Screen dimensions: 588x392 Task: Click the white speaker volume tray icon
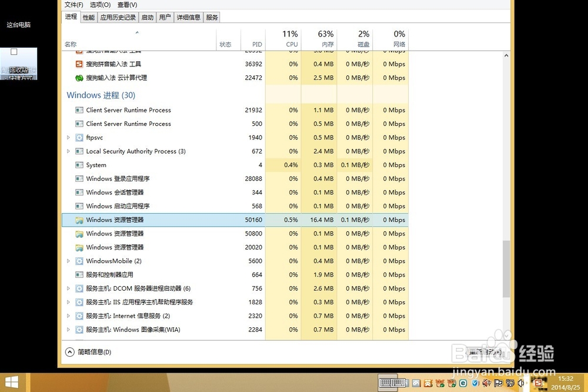pos(521,383)
